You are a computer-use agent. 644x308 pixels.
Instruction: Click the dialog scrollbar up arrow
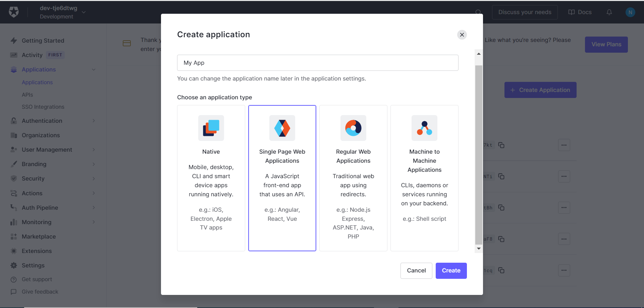[x=479, y=54]
